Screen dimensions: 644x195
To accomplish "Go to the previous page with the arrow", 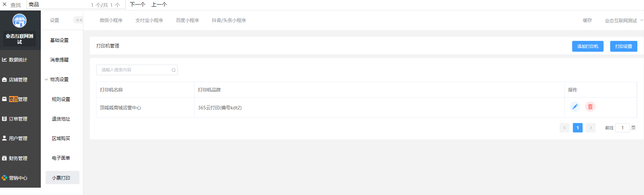I will pos(565,128).
